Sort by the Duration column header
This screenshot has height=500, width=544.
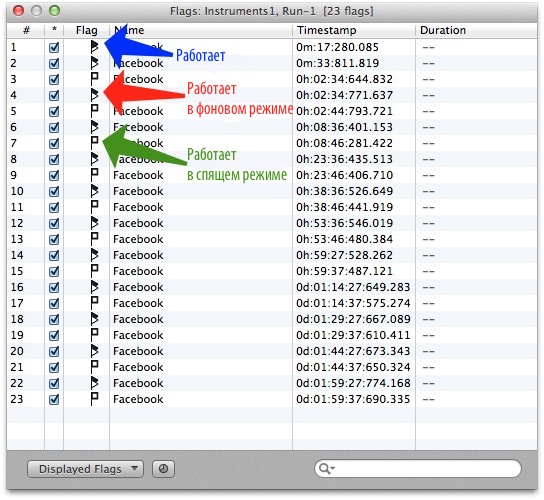pos(476,30)
